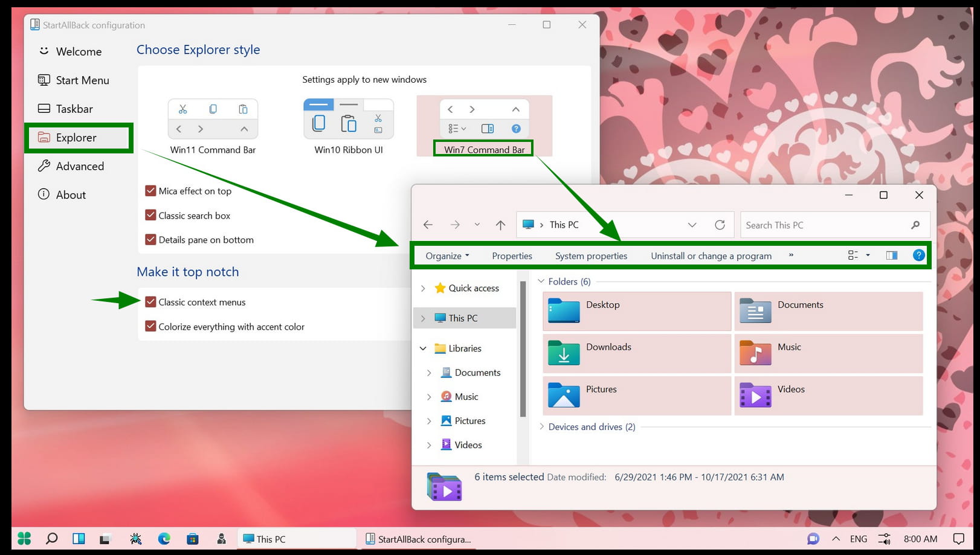Viewport: 980px width, 555px height.
Task: Choose the Win10 Ribbon UI style thumbnail
Action: 349,120
